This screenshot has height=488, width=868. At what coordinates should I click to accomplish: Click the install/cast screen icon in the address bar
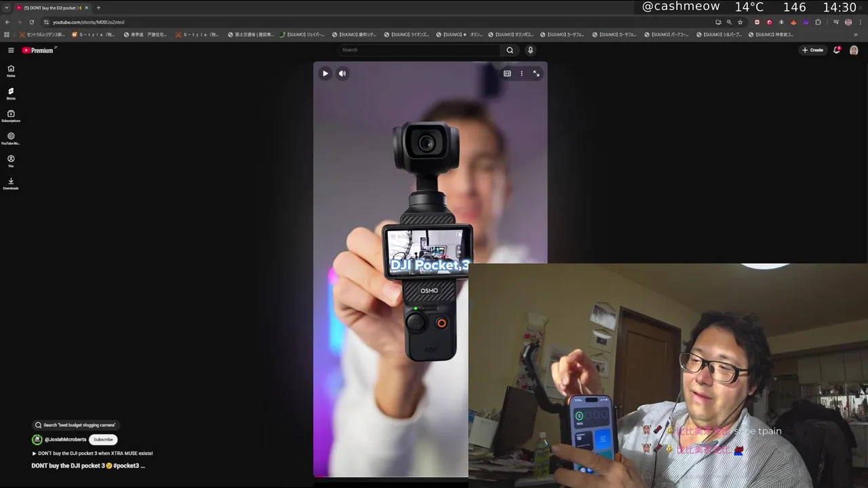tap(718, 22)
